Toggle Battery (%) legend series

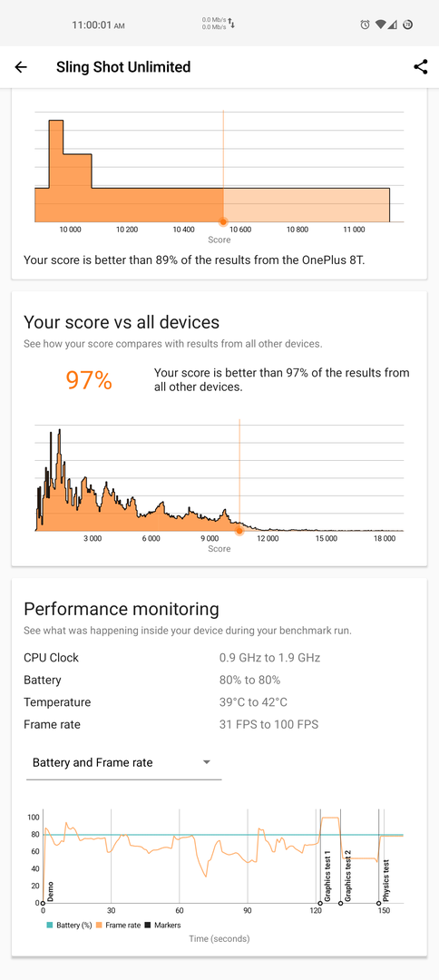(x=69, y=925)
